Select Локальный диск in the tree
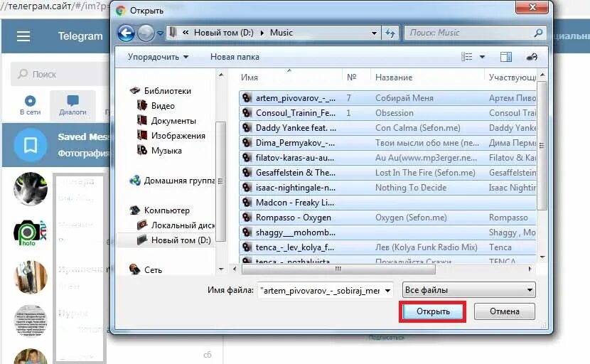 [x=176, y=225]
